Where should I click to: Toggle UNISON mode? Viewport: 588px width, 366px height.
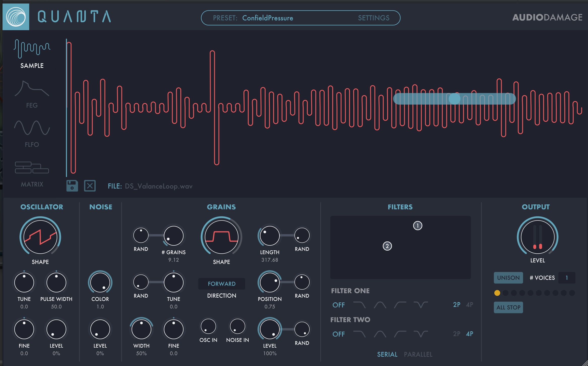pos(508,278)
